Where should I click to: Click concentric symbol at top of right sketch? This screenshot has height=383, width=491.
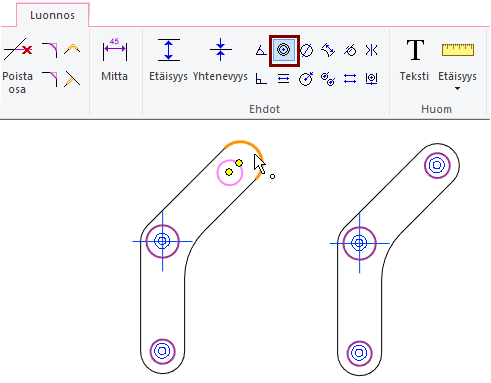point(437,165)
